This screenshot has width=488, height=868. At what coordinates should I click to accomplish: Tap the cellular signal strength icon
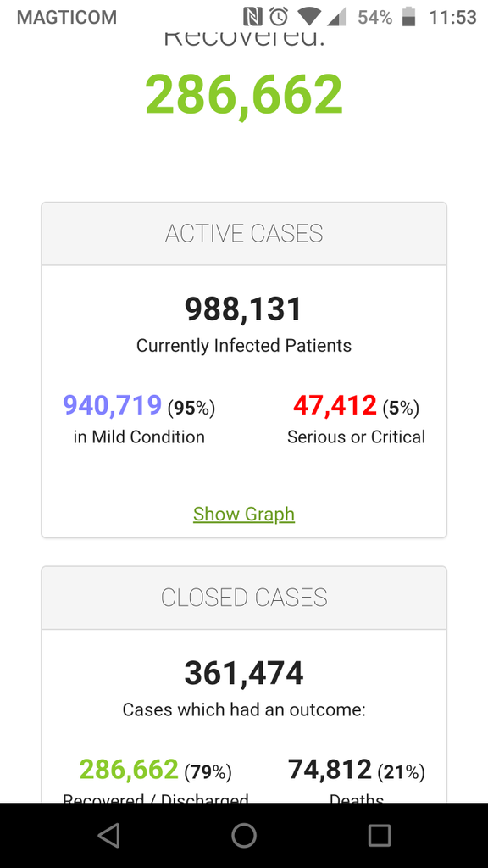[x=336, y=17]
